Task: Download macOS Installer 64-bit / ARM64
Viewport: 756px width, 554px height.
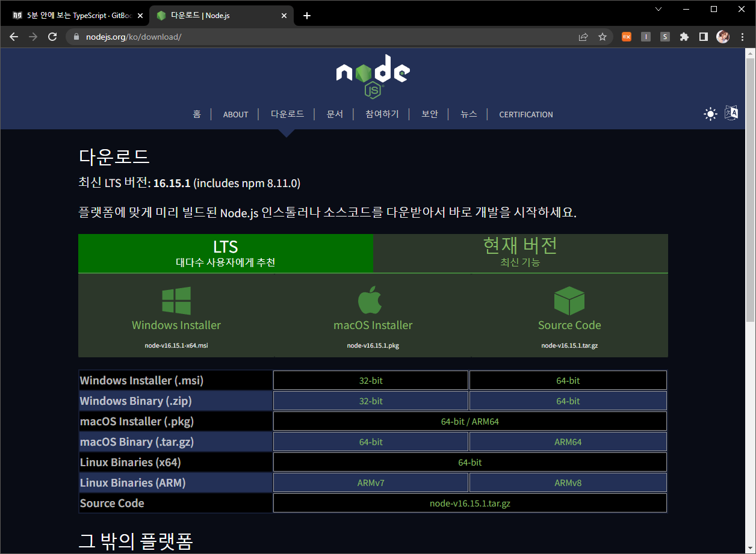Action: pos(470,422)
